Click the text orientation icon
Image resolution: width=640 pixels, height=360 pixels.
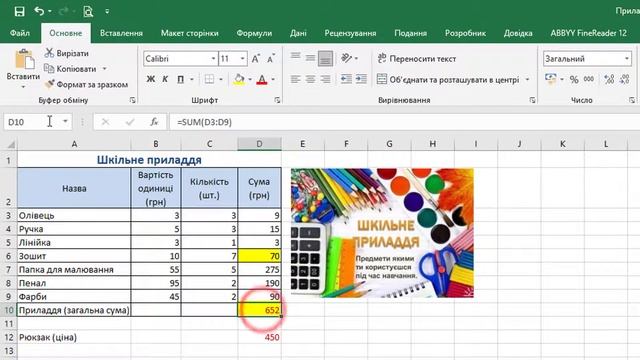tap(347, 58)
